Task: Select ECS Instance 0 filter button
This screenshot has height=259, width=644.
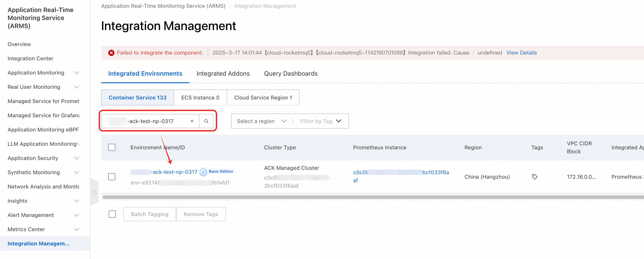Action: pos(200,98)
